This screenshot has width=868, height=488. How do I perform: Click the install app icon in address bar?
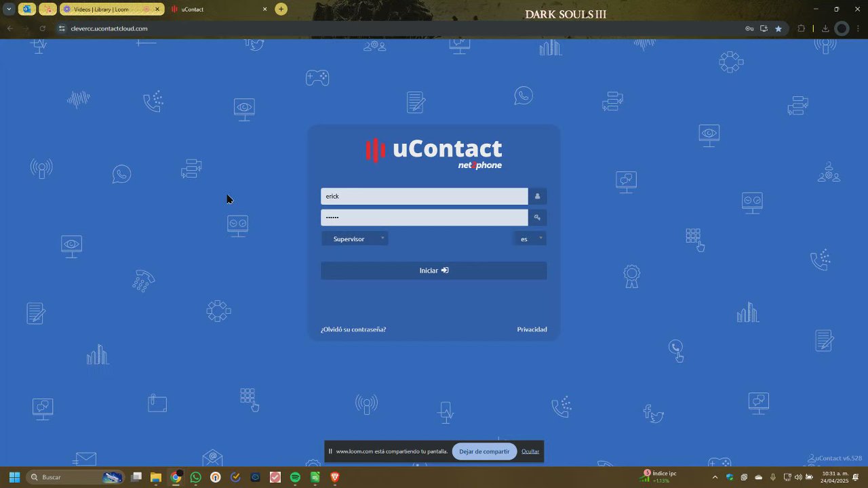click(x=764, y=28)
